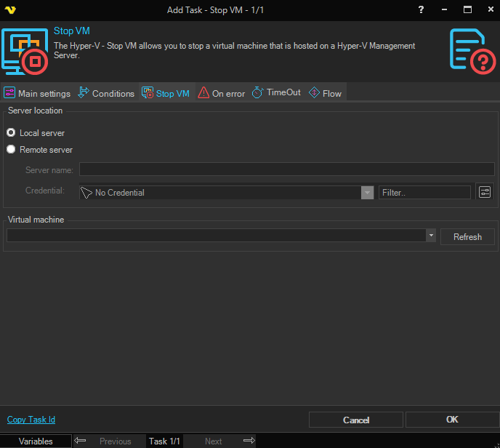
Task: Switch to the Main settings tab
Action: pos(38,93)
